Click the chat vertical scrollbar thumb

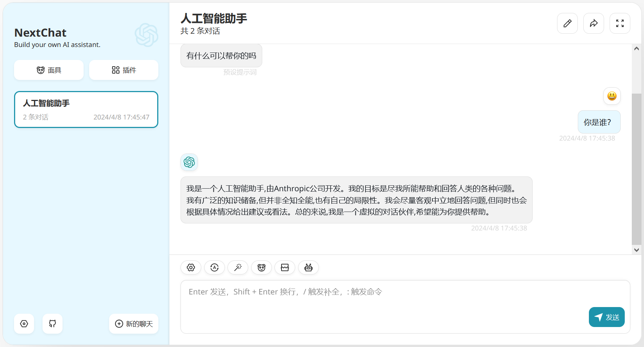637,169
